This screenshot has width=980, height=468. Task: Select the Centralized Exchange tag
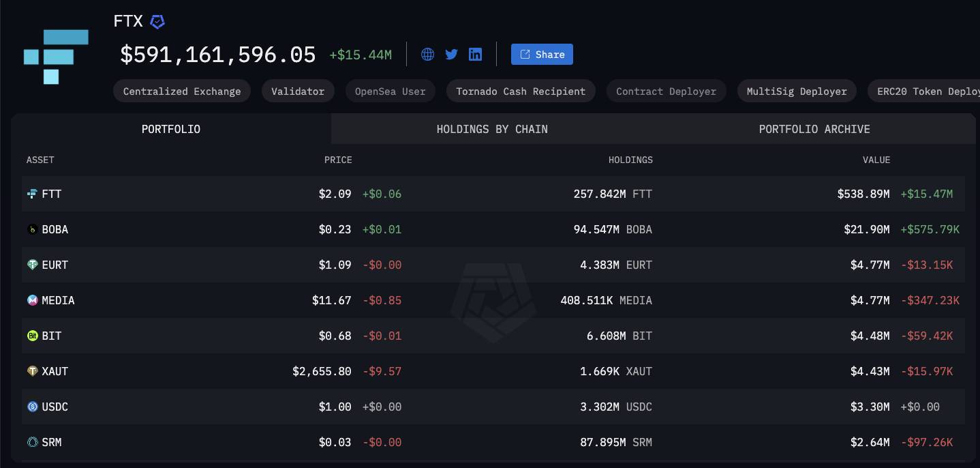pos(182,91)
